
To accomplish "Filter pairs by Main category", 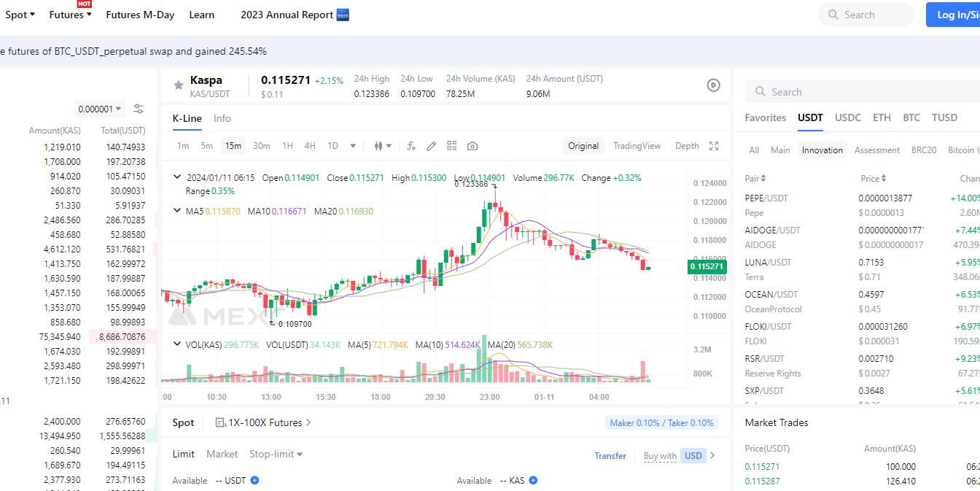I will click(x=780, y=150).
